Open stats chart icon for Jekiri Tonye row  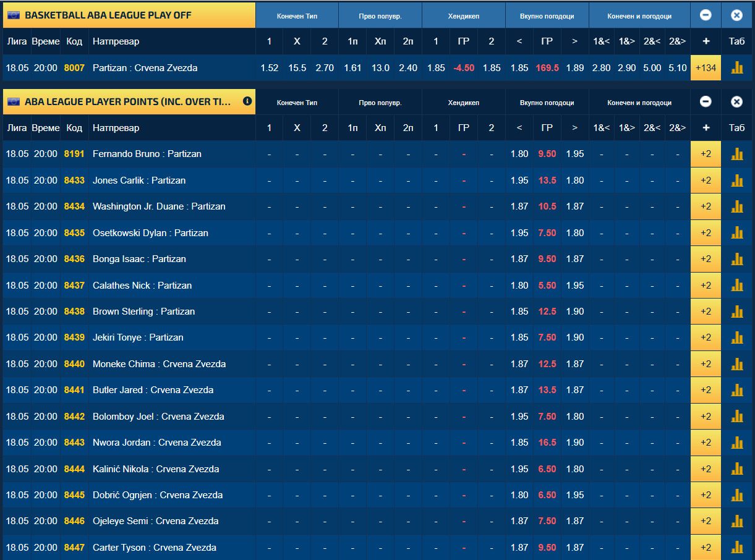[x=737, y=337]
